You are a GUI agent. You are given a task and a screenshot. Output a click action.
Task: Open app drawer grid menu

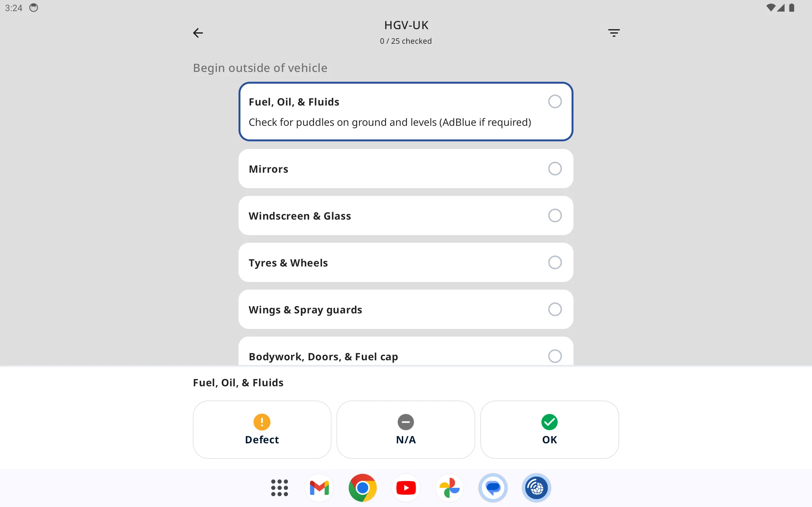click(279, 488)
